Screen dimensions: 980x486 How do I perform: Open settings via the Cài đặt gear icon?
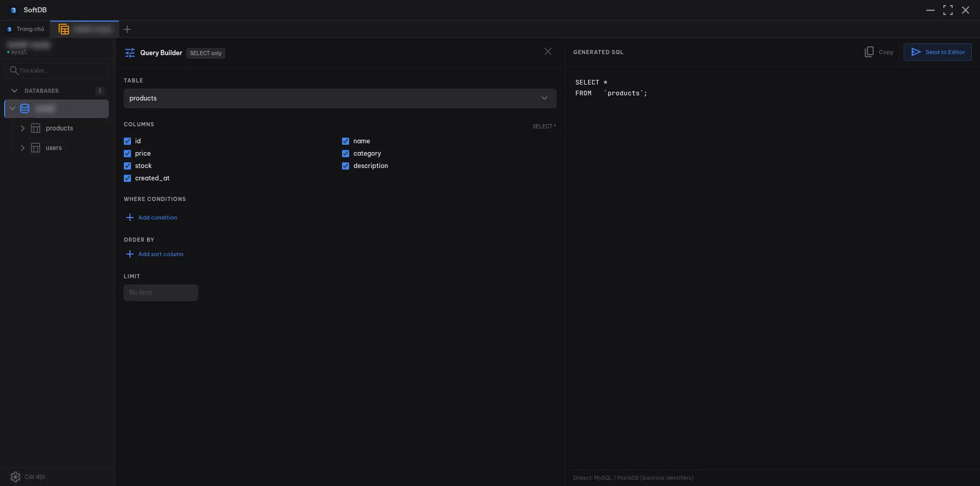point(15,477)
